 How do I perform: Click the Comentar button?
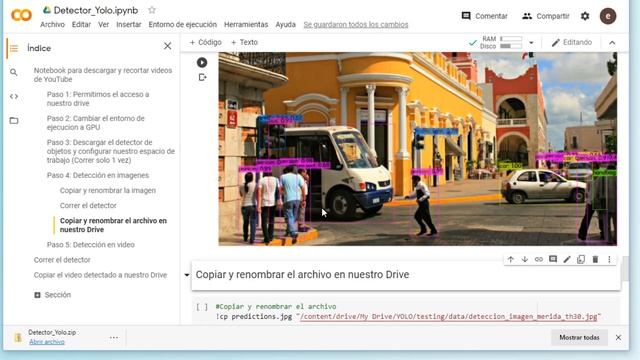(x=484, y=16)
